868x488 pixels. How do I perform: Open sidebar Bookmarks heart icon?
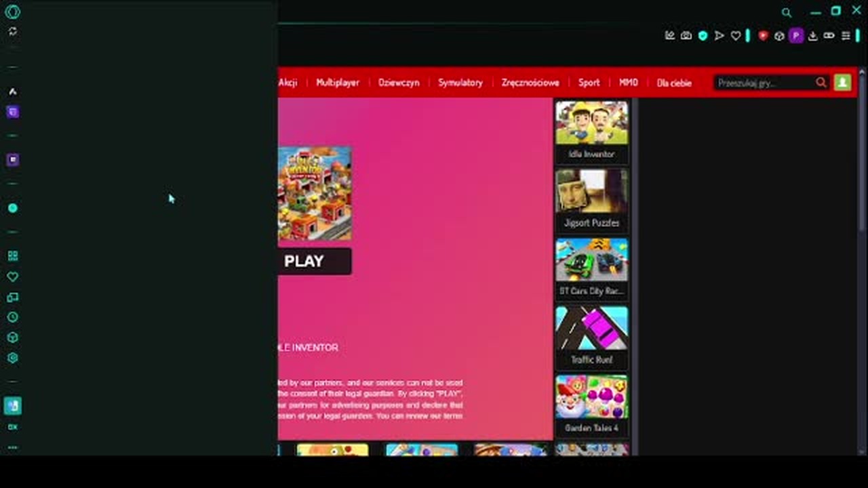coord(12,277)
